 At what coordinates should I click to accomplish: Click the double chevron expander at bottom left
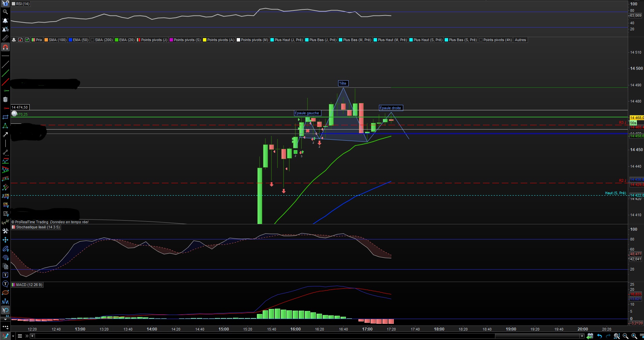tap(27, 336)
